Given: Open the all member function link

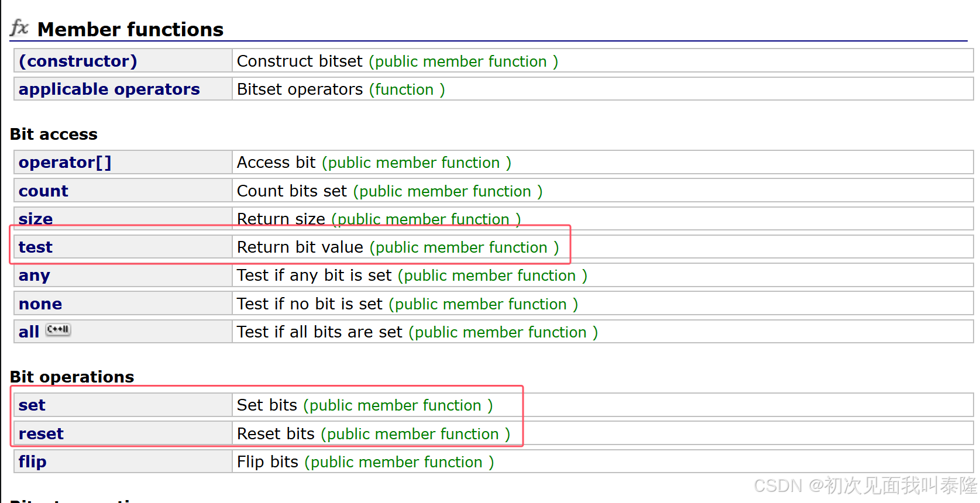Looking at the screenshot, I should (29, 332).
